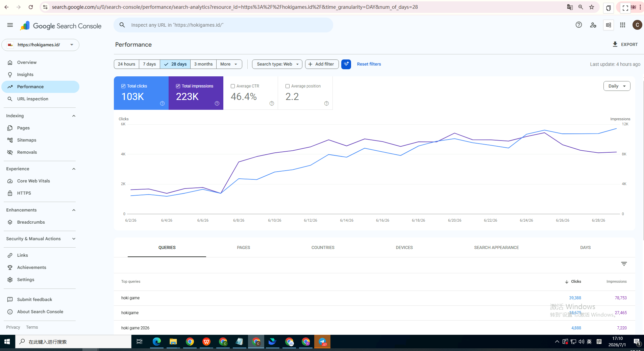Switch to the DEVICES tab

[404, 248]
